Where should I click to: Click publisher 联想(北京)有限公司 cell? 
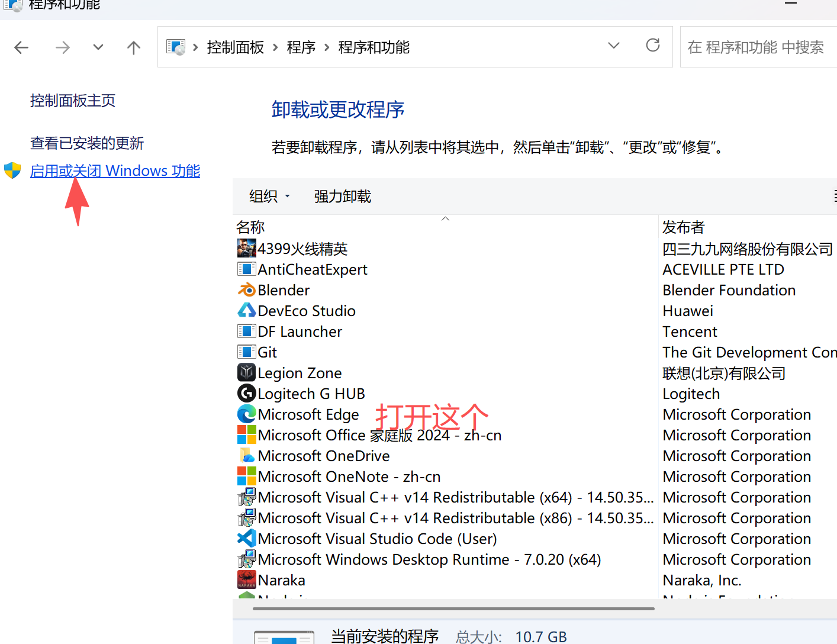click(x=724, y=373)
